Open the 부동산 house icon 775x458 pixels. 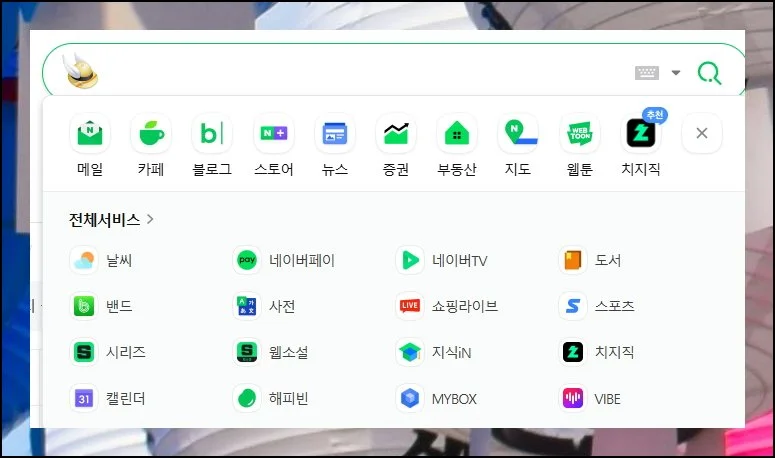[457, 133]
